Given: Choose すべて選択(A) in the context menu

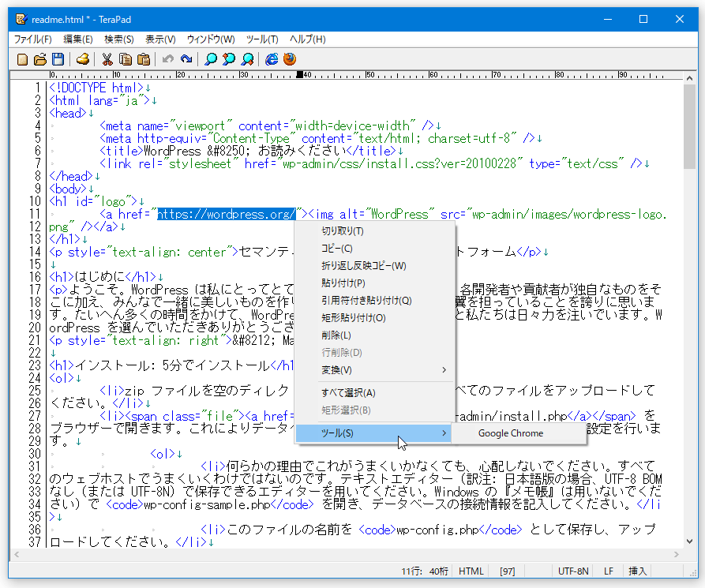Looking at the screenshot, I should click(x=374, y=393).
